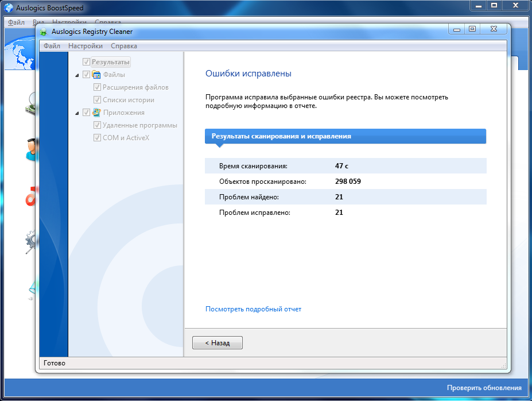The image size is (532, 401).
Task: Click the 47 с scan time value
Action: 341,166
